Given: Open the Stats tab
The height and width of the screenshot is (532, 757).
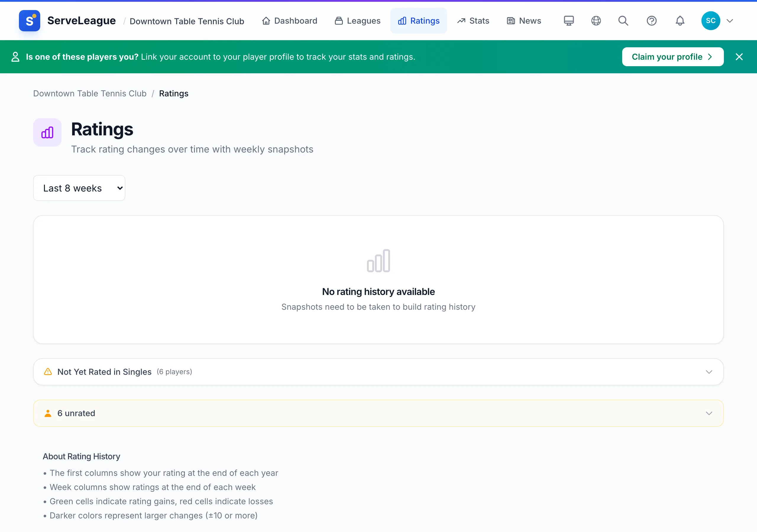Looking at the screenshot, I should 473,21.
